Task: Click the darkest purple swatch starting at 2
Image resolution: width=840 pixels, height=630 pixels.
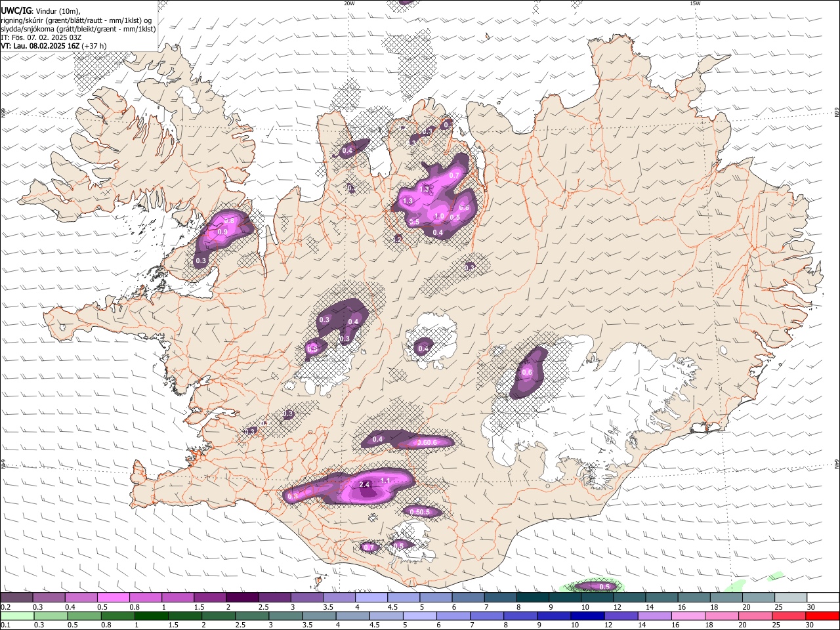Action: (x=242, y=598)
